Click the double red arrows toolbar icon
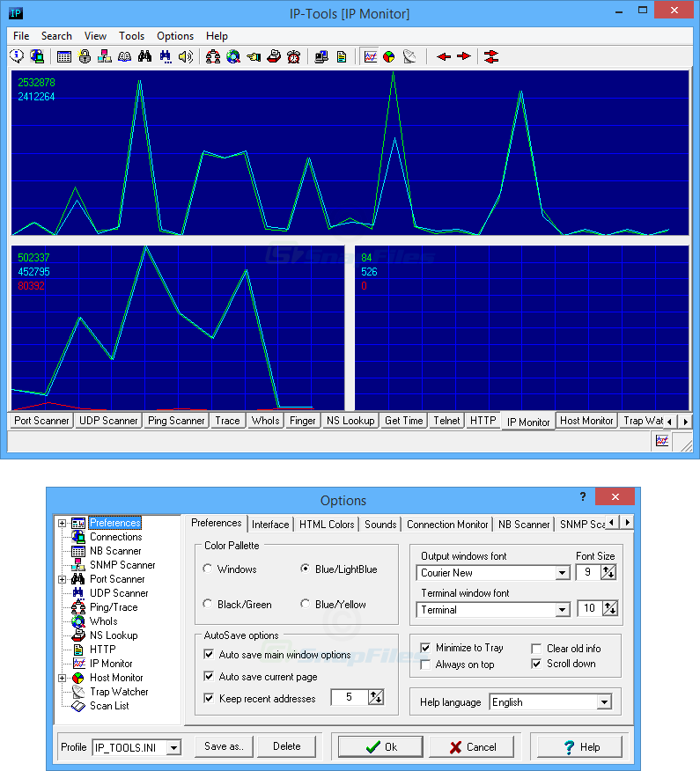 click(x=491, y=56)
